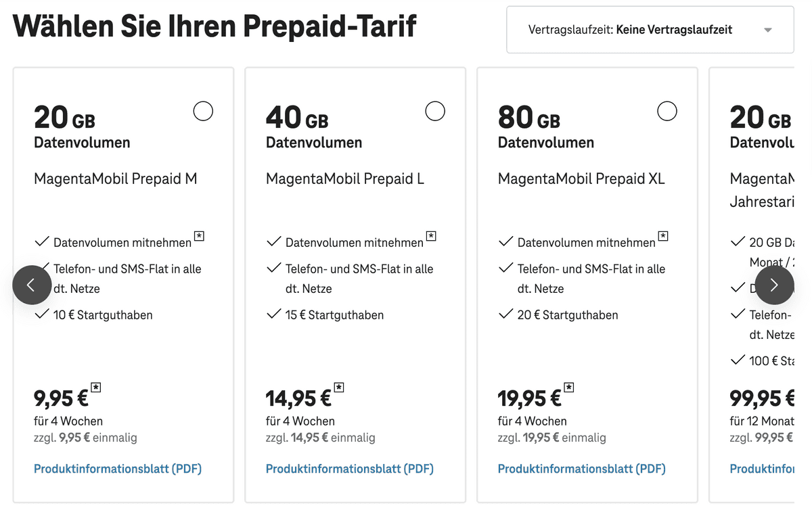Open Produktinformationsblatt PDF for Prepaid XL

pos(582,469)
